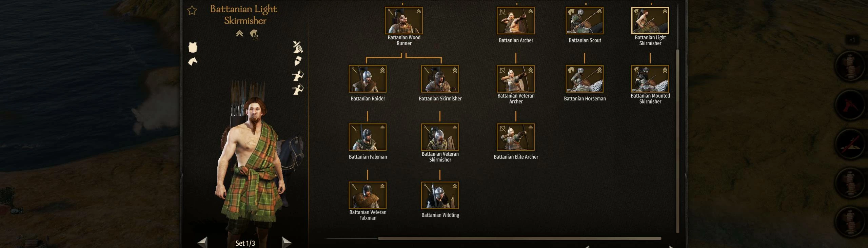Show the next equipment set arrow
This screenshot has width=868, height=248.
coord(287,242)
